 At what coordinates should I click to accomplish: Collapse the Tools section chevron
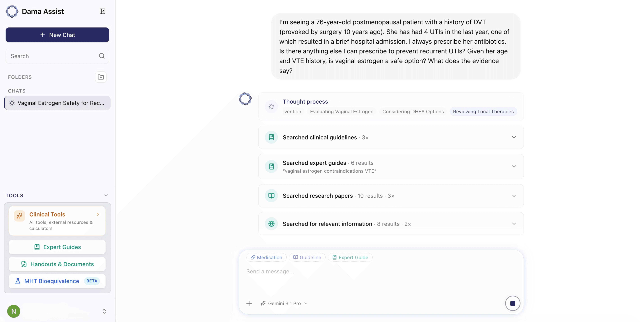106,195
